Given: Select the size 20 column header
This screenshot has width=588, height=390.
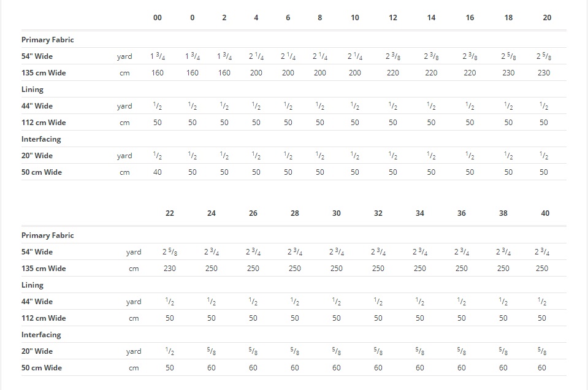Looking at the screenshot, I should [547, 18].
